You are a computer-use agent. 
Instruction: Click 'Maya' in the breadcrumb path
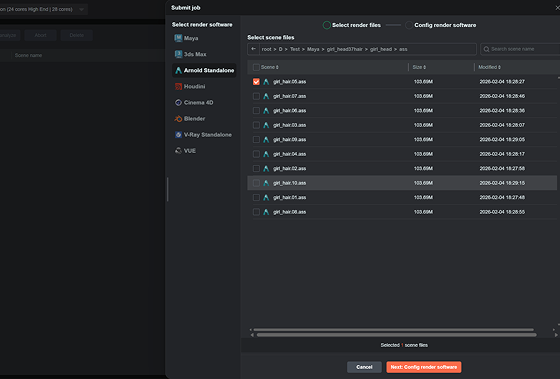coord(313,49)
